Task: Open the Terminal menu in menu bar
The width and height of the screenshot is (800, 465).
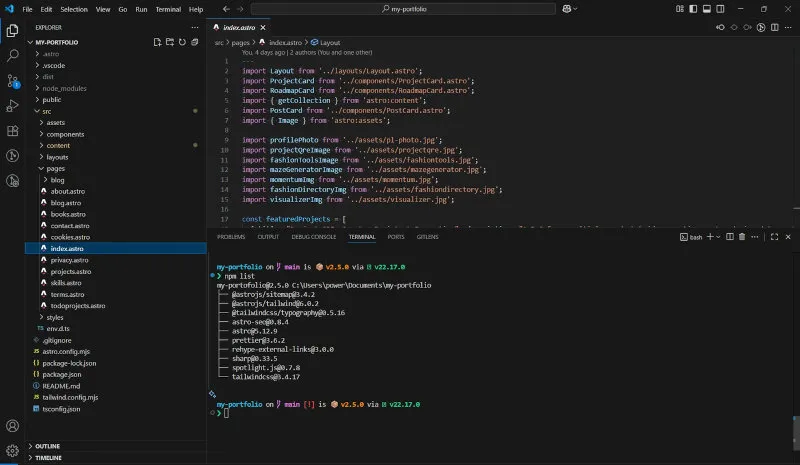Action: point(167,9)
